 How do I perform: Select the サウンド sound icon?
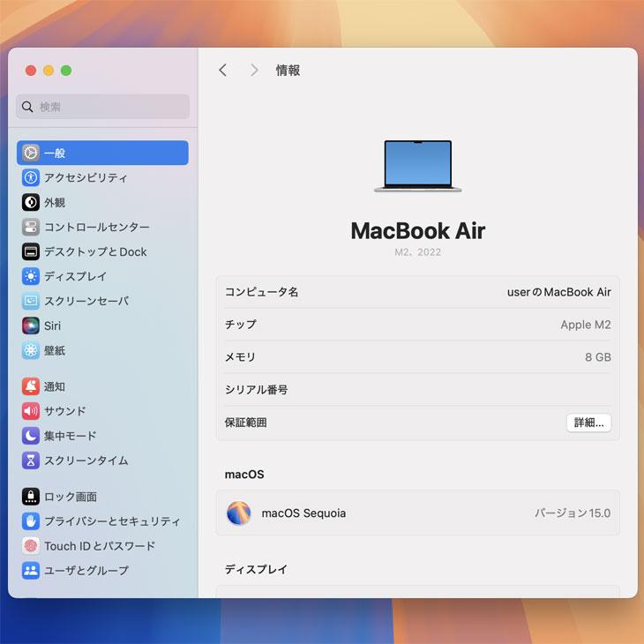pyautogui.click(x=31, y=411)
